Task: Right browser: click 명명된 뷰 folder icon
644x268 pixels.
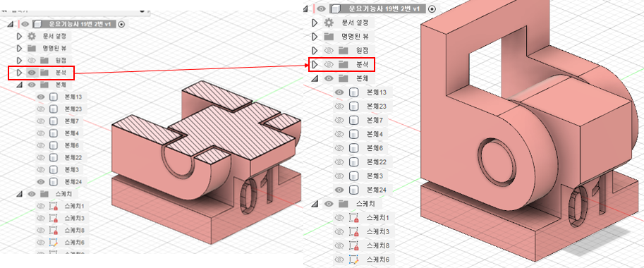Action: point(328,37)
